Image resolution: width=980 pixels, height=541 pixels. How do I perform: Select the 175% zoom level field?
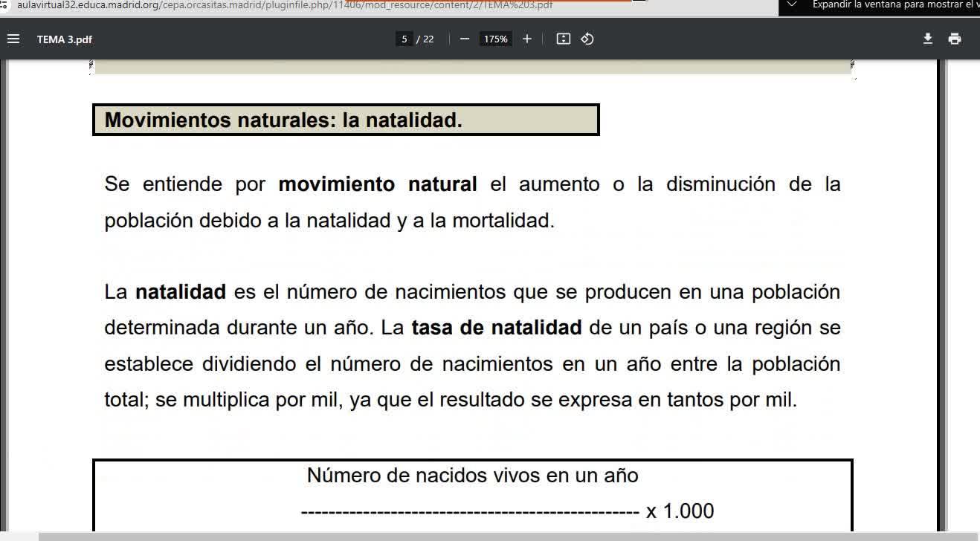tap(495, 39)
